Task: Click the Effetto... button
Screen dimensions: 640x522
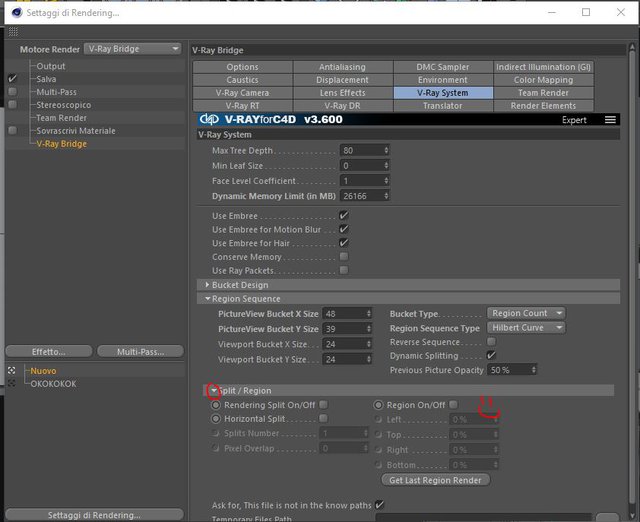Action: [49, 351]
